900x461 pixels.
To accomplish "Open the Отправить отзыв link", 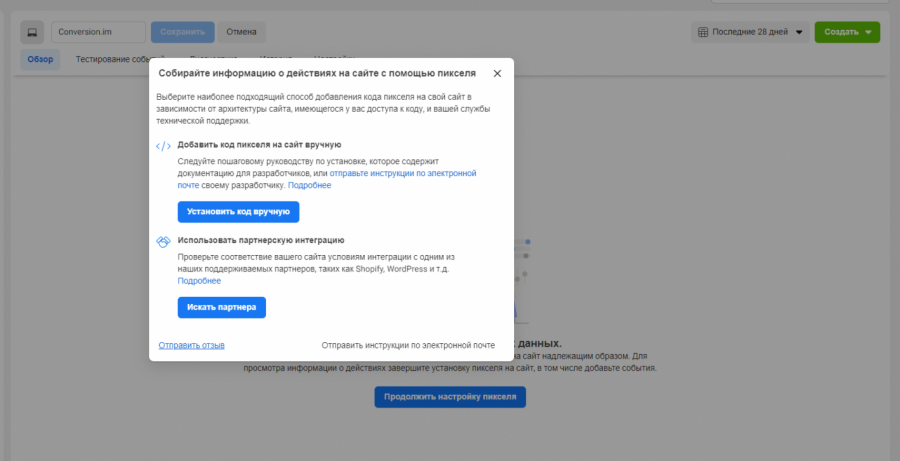I will pyautogui.click(x=191, y=345).
